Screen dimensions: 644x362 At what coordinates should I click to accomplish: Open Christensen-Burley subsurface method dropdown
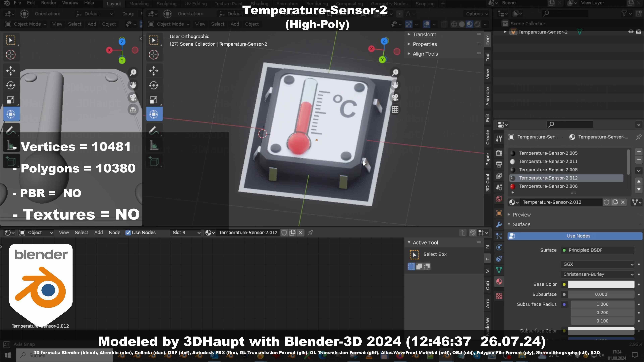coord(597,274)
